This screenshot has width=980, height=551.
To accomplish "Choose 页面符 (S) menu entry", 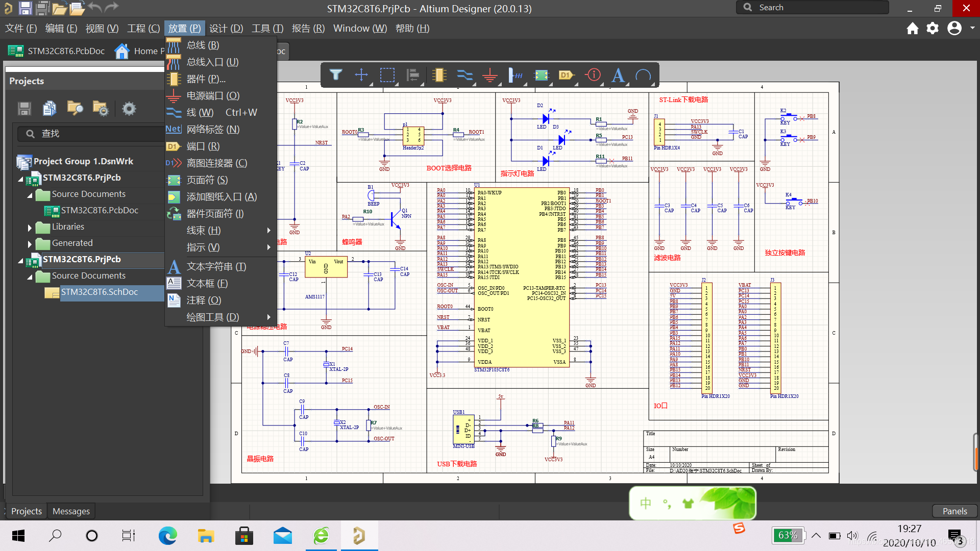I will [220, 180].
